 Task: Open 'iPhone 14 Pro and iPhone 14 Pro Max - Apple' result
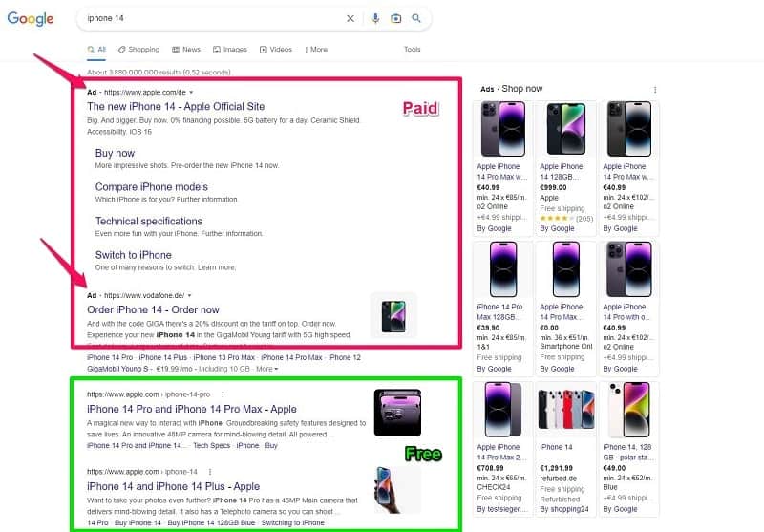[x=192, y=409]
